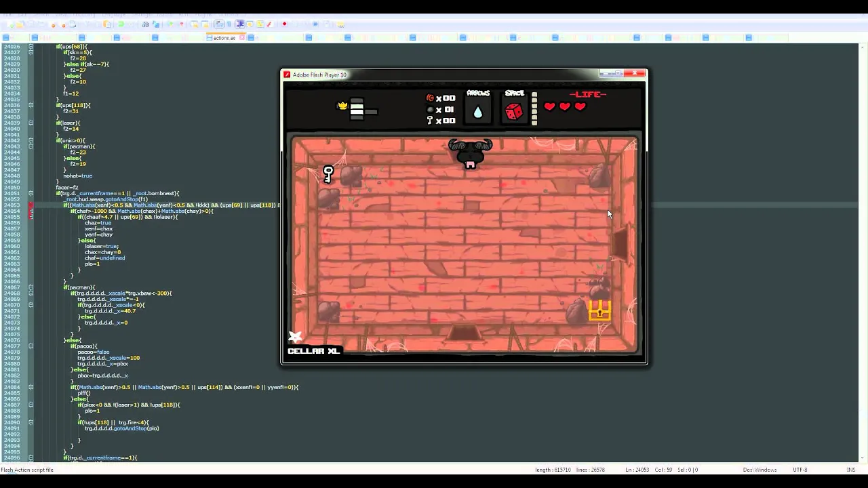
Task: Click the trapdoor at the room's bottom
Action: point(464,332)
